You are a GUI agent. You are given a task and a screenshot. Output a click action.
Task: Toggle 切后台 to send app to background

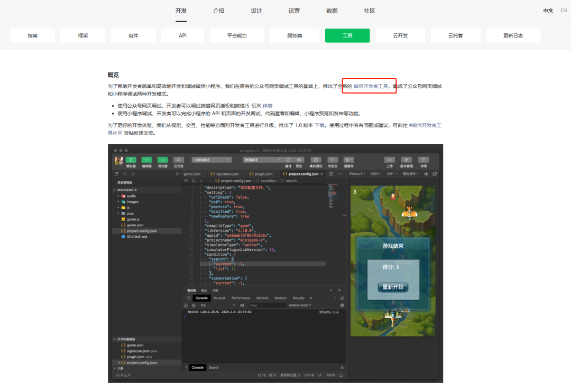(333, 160)
